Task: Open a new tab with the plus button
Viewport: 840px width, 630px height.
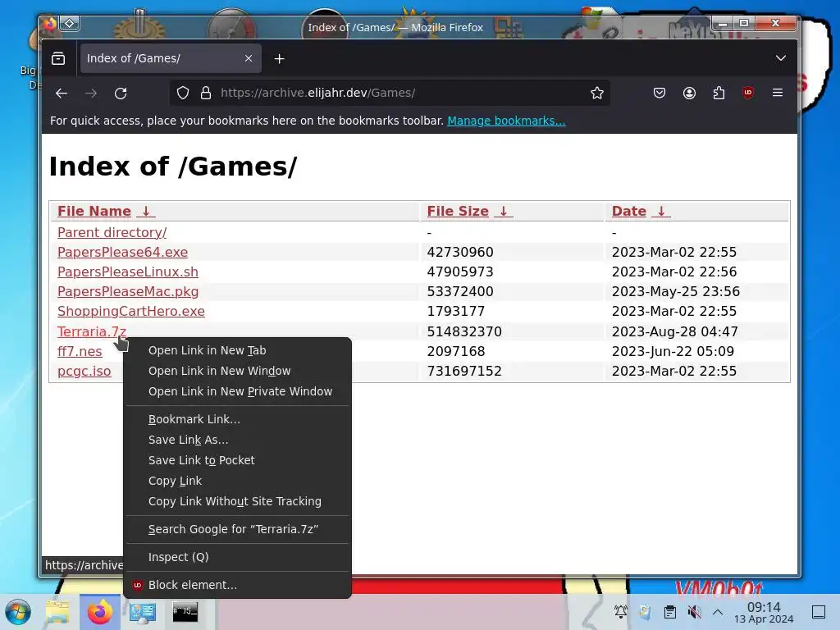Action: (x=279, y=58)
